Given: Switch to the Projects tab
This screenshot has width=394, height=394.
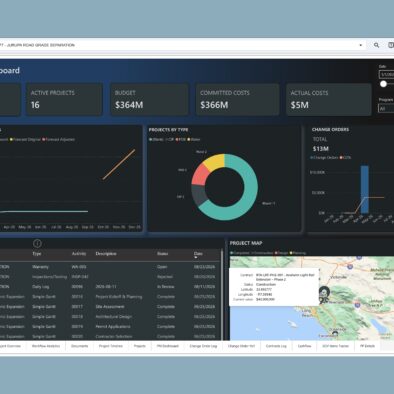Looking at the screenshot, I should [140, 346].
